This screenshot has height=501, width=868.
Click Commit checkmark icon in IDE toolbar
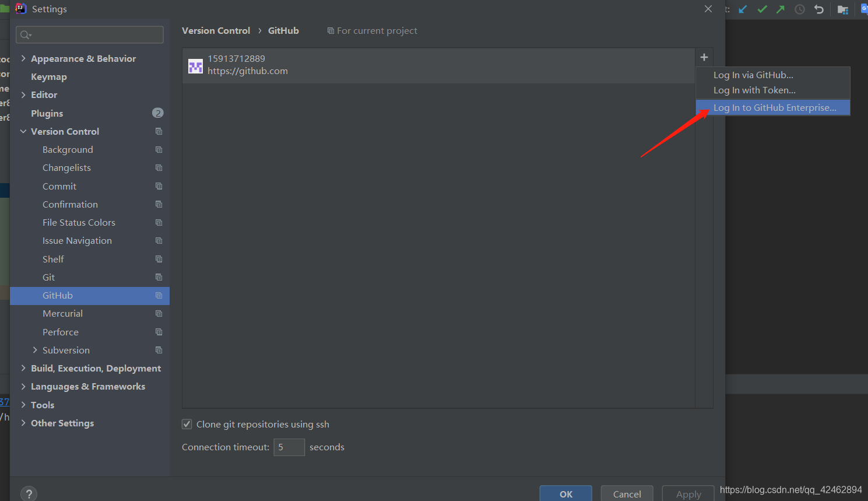(x=762, y=9)
